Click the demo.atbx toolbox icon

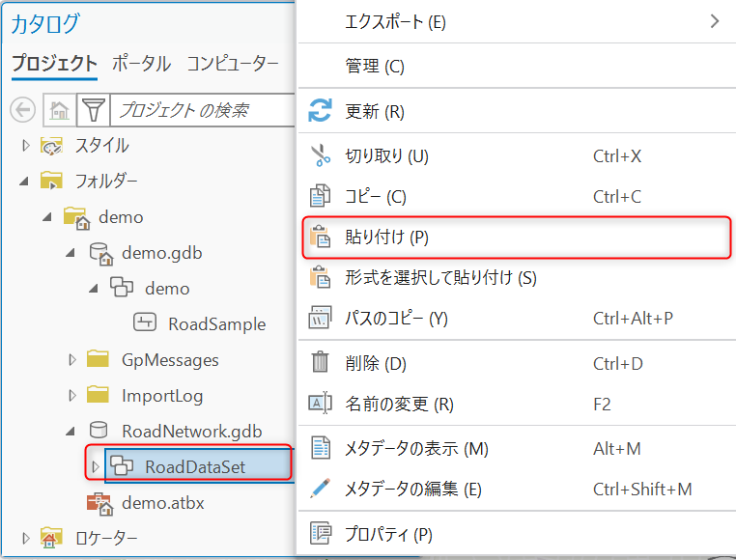(99, 504)
